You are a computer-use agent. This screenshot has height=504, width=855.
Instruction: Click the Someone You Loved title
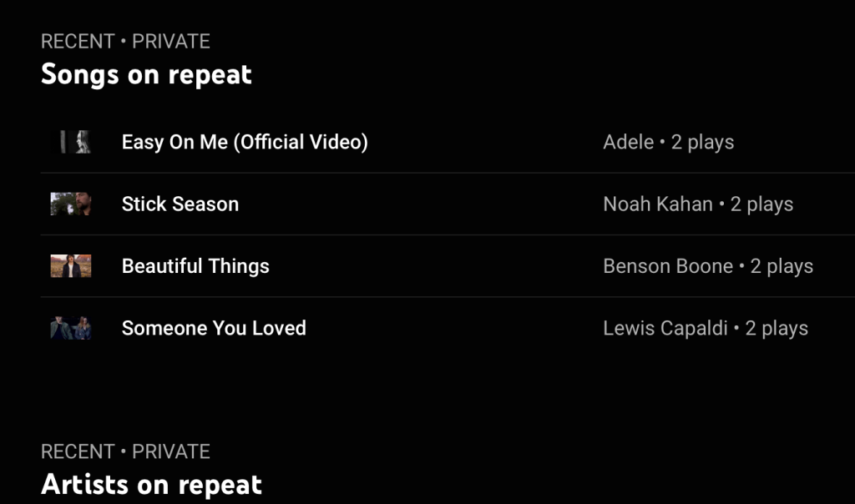pos(214,328)
